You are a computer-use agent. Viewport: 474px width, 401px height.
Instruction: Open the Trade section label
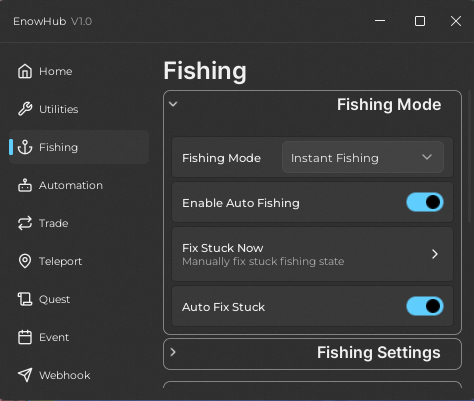(53, 223)
